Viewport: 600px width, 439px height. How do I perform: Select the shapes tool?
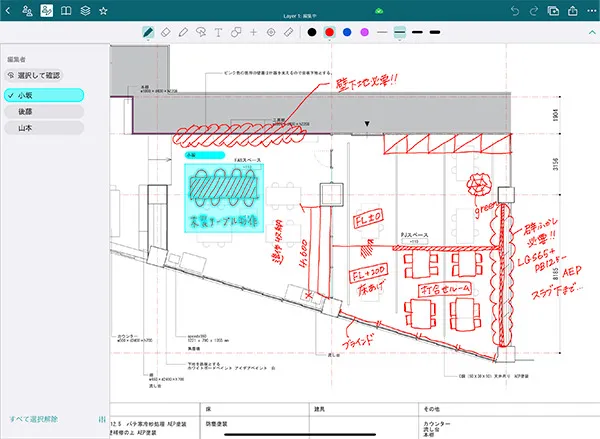(x=236, y=33)
